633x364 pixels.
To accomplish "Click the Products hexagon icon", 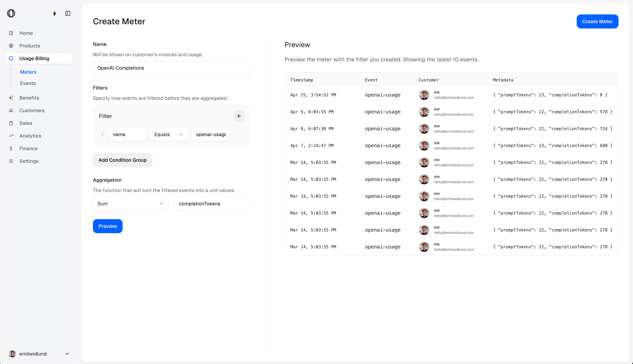I will 11,46.
